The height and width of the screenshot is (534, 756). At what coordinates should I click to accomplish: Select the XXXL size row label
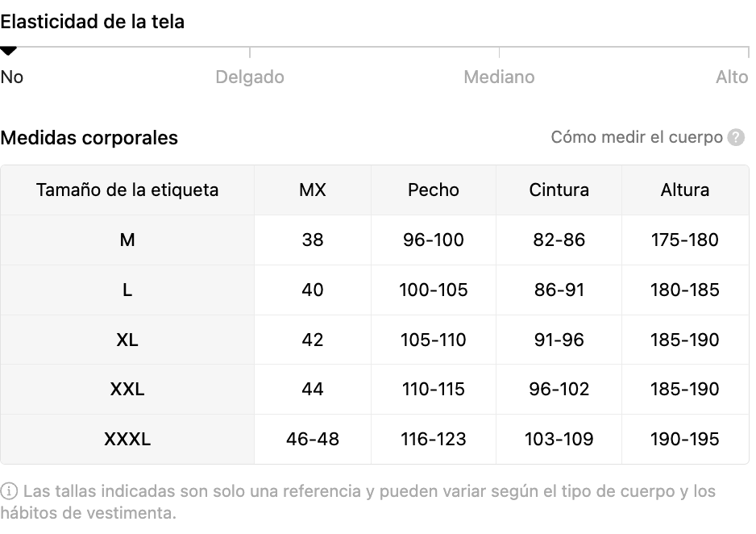127,439
